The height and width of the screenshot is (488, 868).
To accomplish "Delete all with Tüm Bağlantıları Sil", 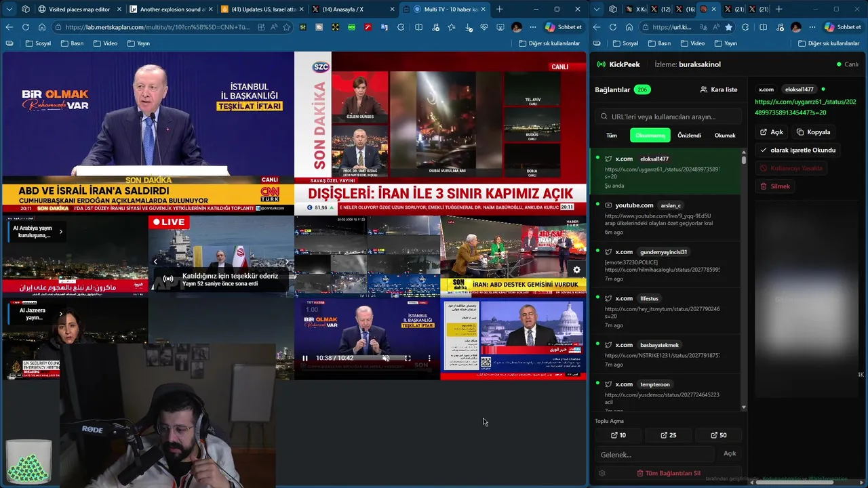I will pos(668,473).
